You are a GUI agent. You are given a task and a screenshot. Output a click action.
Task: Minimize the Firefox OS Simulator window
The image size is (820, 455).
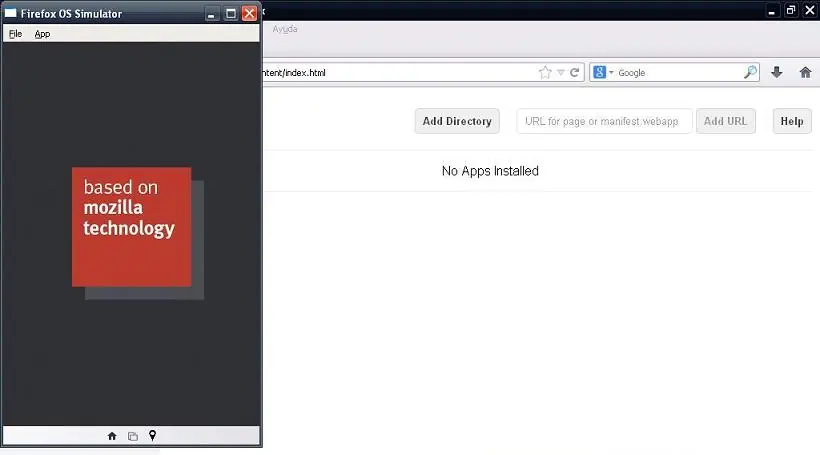tap(211, 14)
